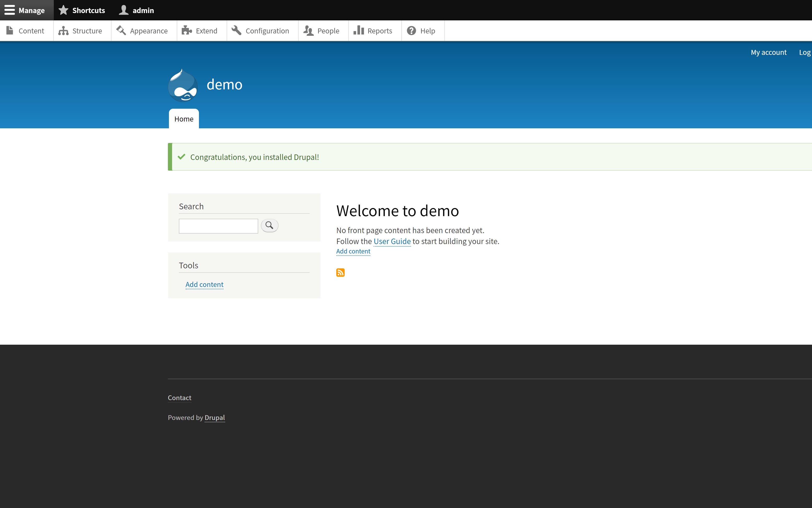The height and width of the screenshot is (508, 812).
Task: Click the Content page icon
Action: 10,31
